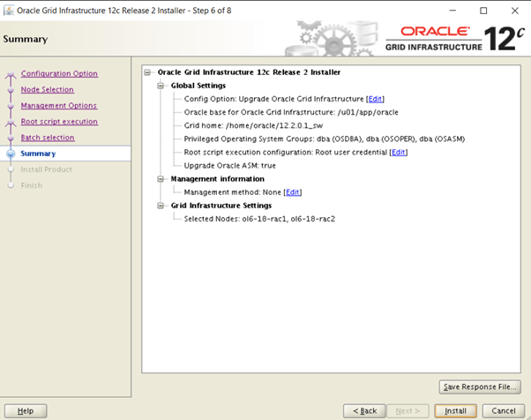Click the Back button

(x=364, y=411)
